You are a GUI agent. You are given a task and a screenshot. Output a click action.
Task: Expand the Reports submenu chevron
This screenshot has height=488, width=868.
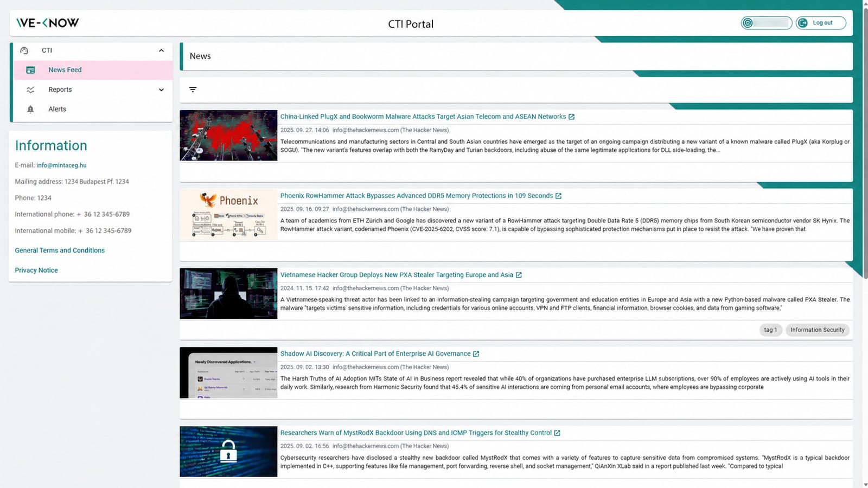(161, 90)
